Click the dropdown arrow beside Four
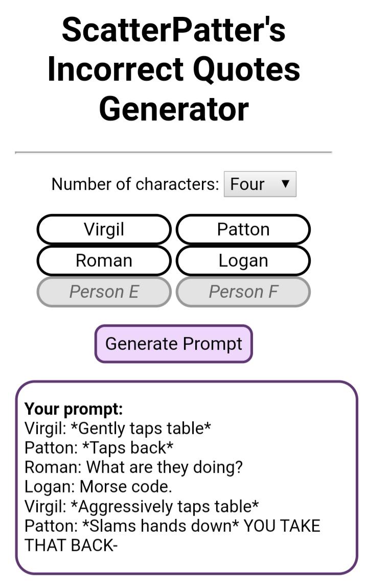The image size is (368, 588). tap(286, 184)
